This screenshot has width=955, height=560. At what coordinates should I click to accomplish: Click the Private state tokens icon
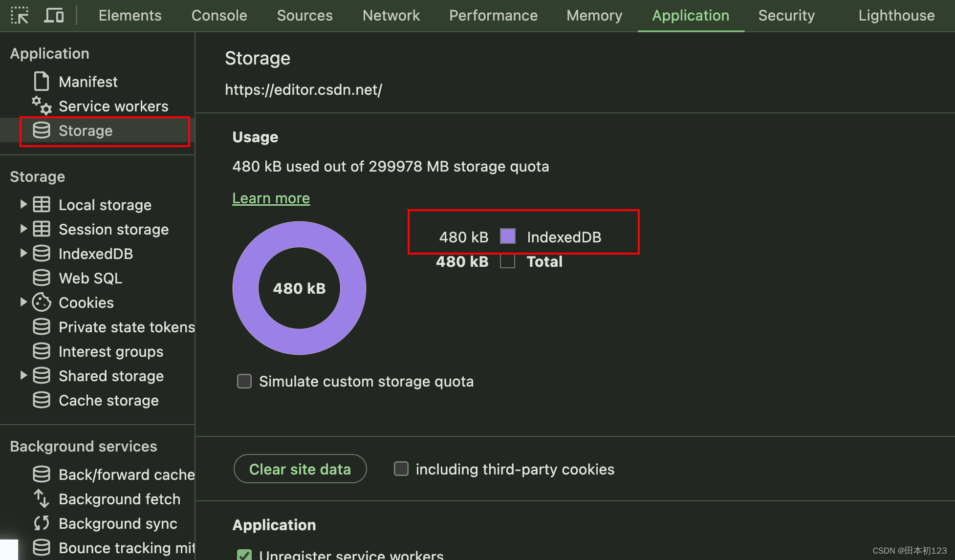42,327
